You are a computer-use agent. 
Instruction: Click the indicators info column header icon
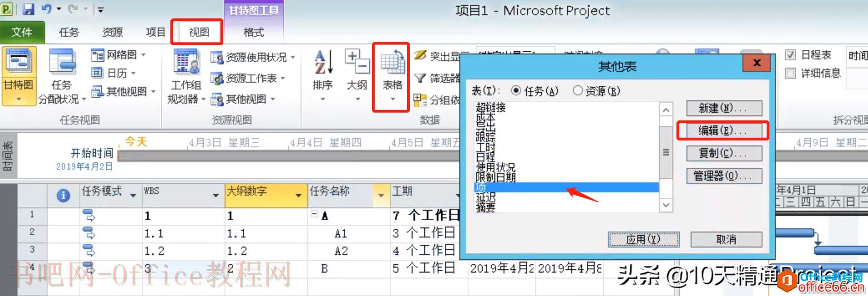[64, 195]
